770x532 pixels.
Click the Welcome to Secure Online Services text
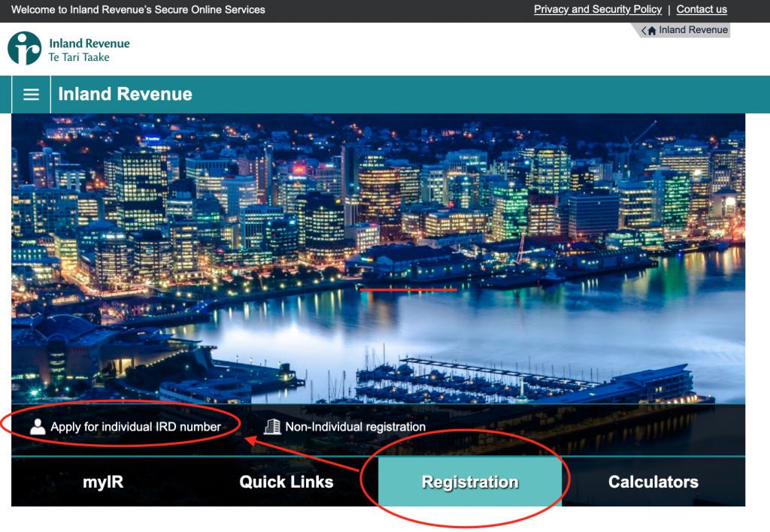tap(138, 10)
